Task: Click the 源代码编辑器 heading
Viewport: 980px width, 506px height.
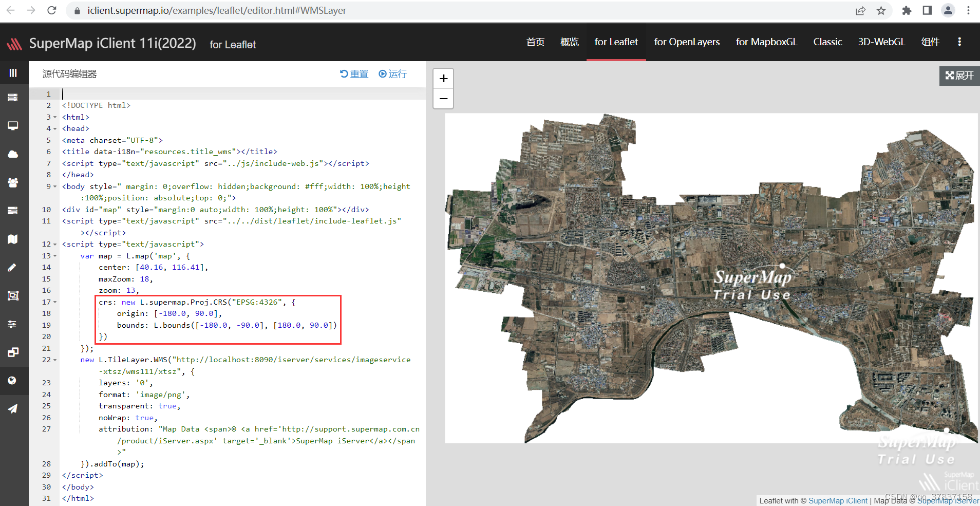Action: click(x=70, y=74)
